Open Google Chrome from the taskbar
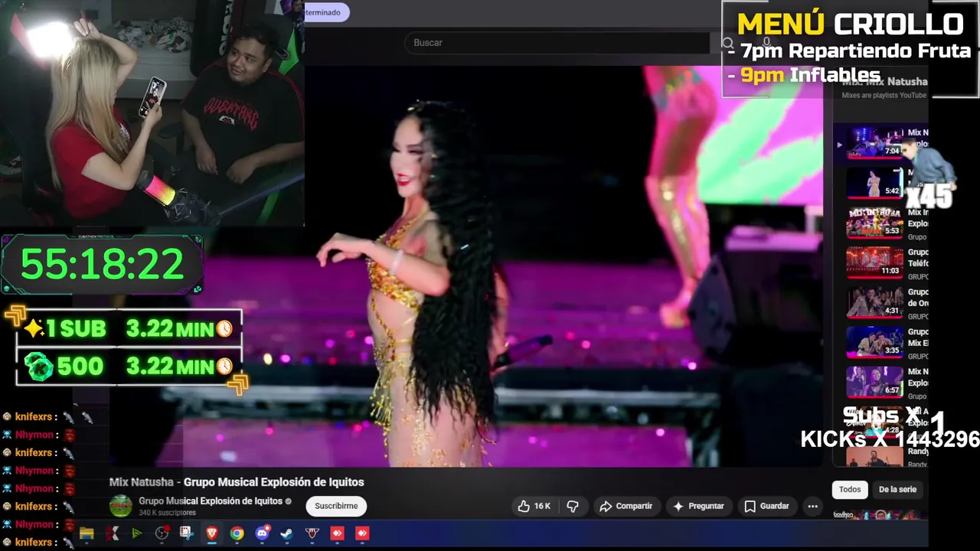This screenshot has width=980, height=551. click(237, 533)
